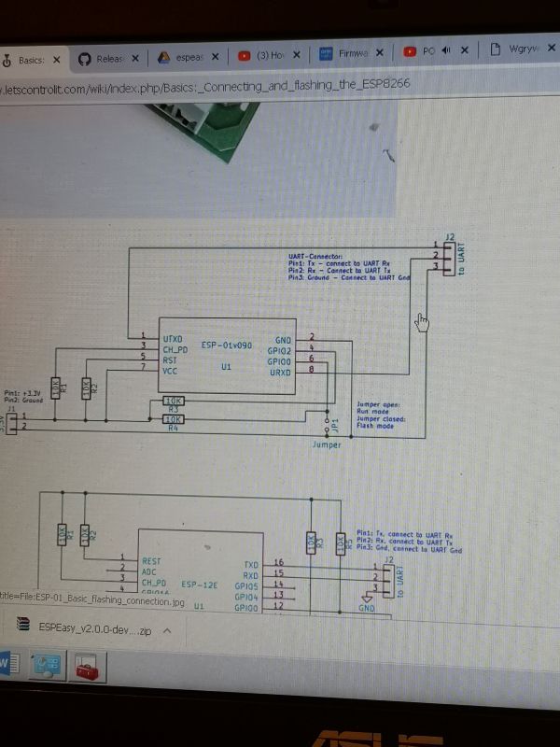Click the 'Pin1: +3.3V' note near J1
560x747 pixels.
22,393
